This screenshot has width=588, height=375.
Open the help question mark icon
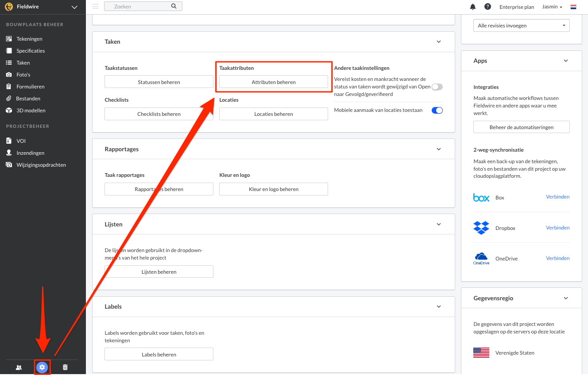[487, 7]
